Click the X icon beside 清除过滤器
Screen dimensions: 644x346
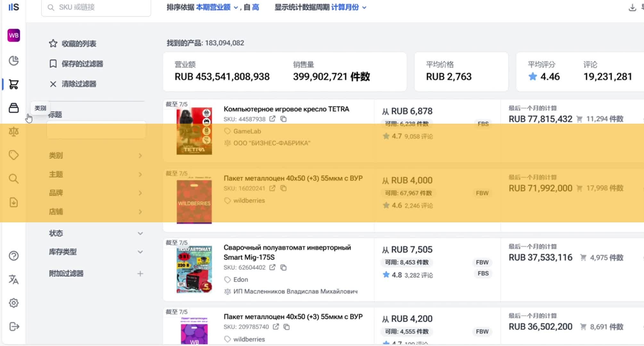click(x=53, y=84)
